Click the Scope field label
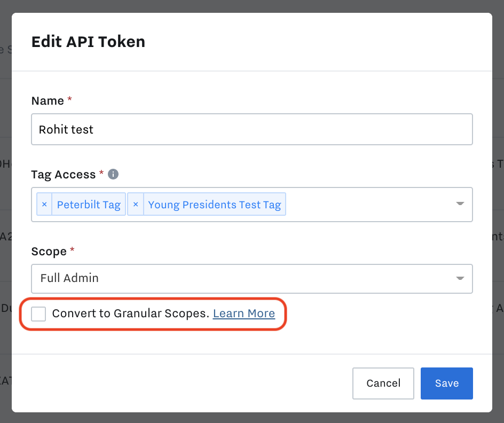This screenshot has width=504, height=423. pyautogui.click(x=49, y=251)
